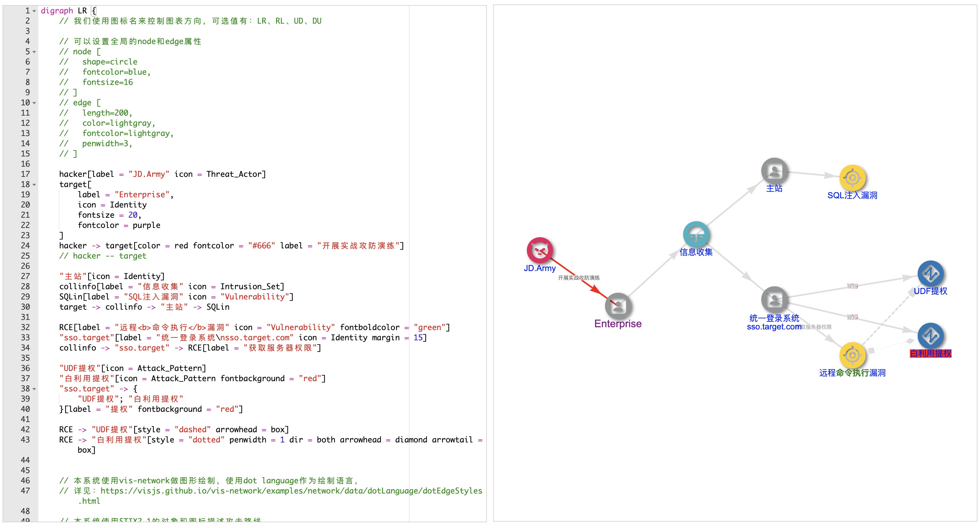Click the 提权 edge label toward UDF提权
The height and width of the screenshot is (528, 980).
coord(852,286)
